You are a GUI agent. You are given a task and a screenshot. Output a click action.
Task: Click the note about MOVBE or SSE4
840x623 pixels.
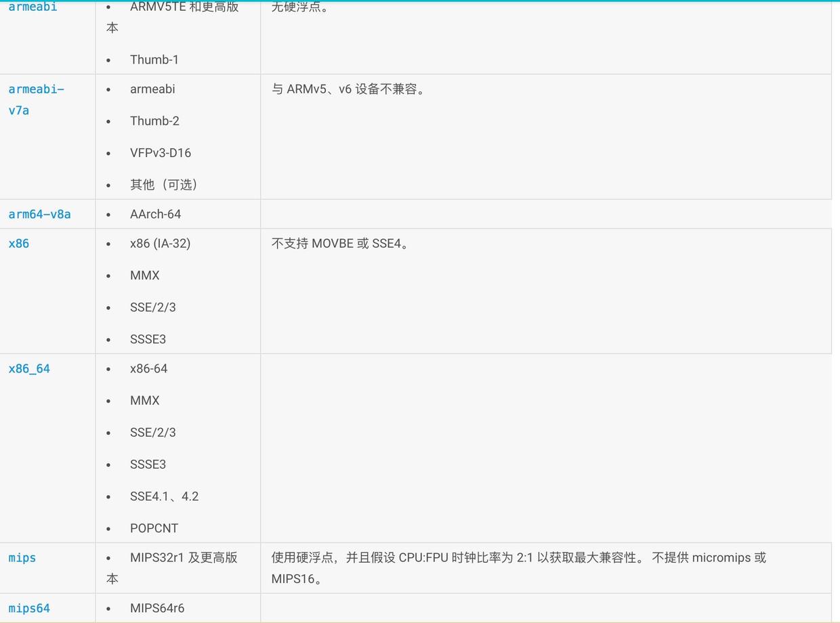pos(340,244)
